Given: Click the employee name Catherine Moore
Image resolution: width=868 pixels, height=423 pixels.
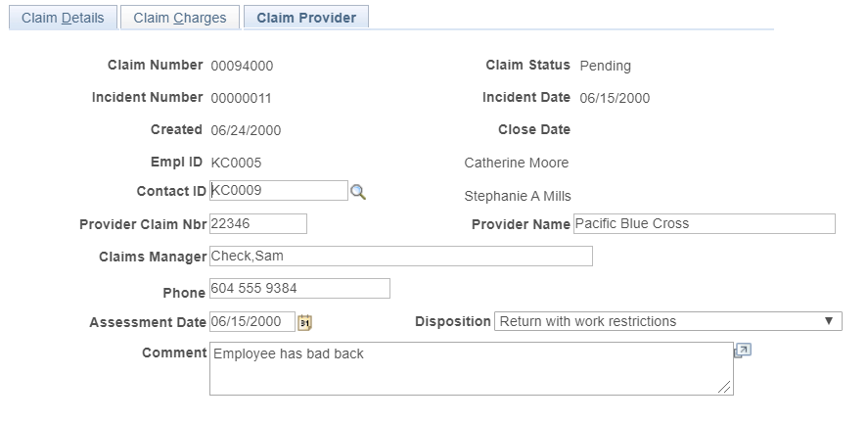Looking at the screenshot, I should click(516, 163).
